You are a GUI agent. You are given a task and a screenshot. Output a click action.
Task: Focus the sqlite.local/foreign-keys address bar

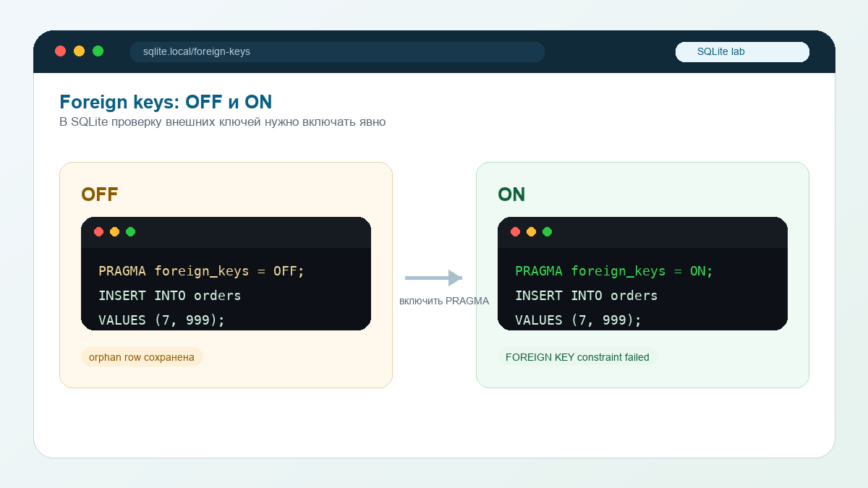337,52
